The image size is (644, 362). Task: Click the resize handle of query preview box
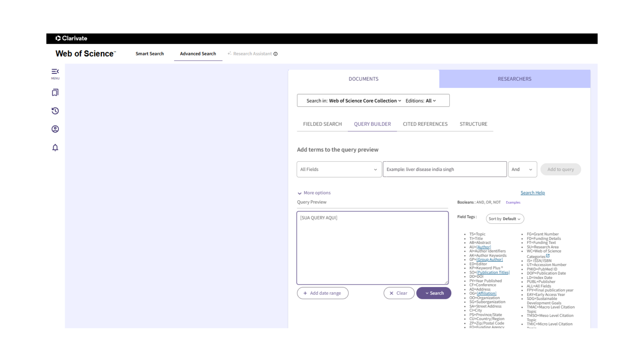click(x=446, y=282)
